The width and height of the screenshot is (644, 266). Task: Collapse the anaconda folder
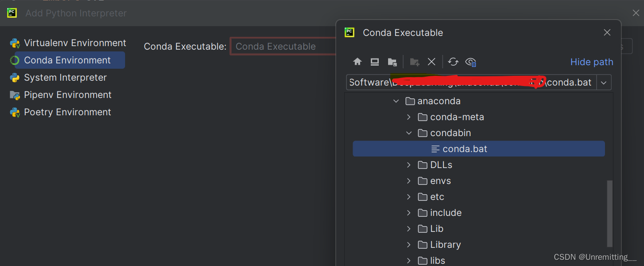pos(396,101)
